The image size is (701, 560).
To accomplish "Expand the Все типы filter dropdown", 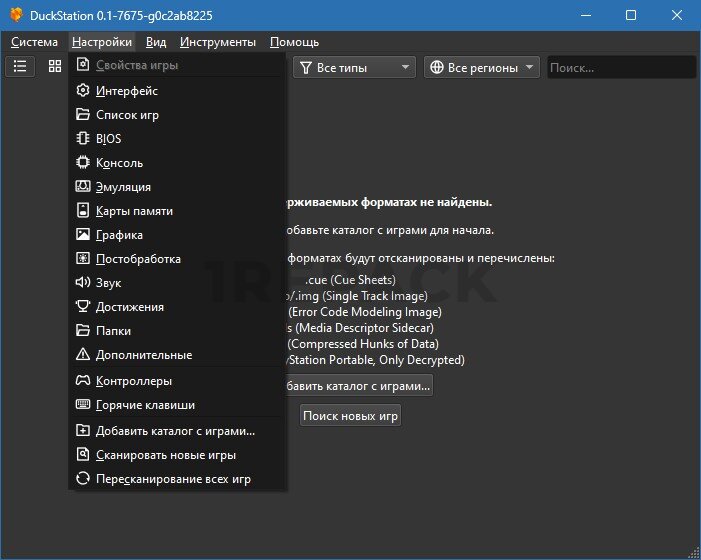I will (x=354, y=68).
